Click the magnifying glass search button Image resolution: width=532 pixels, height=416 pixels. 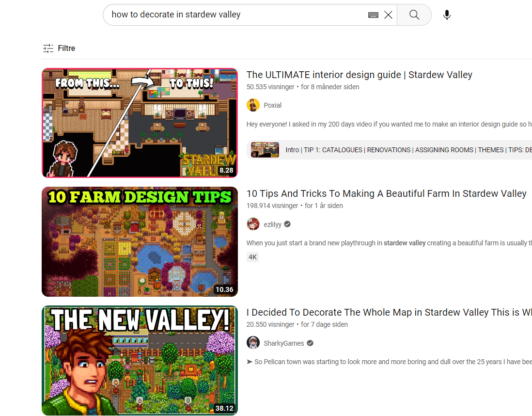coord(414,15)
